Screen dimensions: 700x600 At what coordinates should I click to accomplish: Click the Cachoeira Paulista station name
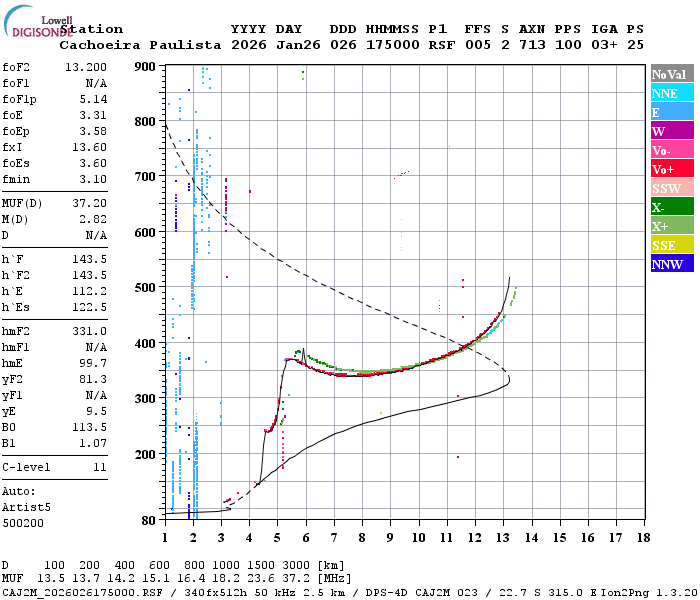[140, 45]
